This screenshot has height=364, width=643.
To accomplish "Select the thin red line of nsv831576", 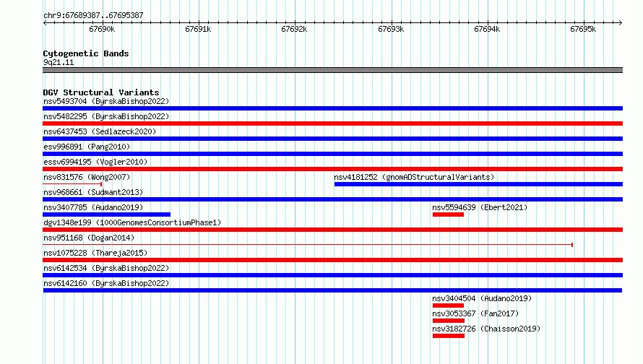I will point(72,184).
